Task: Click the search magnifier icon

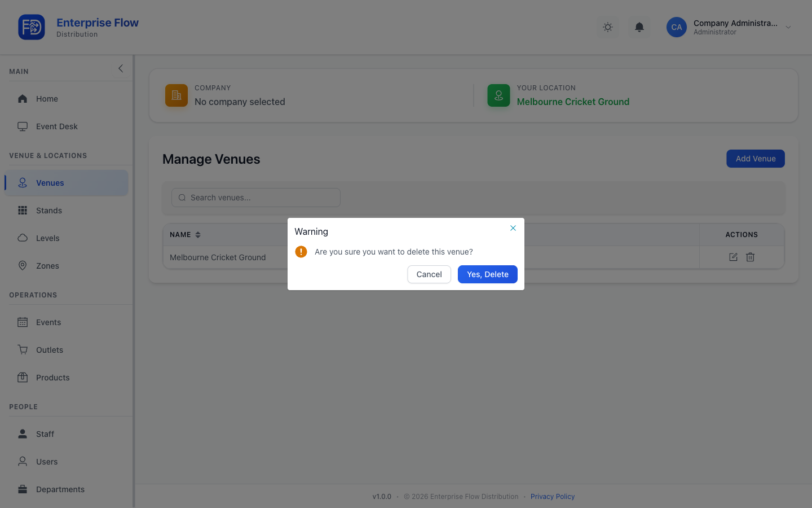Action: pos(182,198)
